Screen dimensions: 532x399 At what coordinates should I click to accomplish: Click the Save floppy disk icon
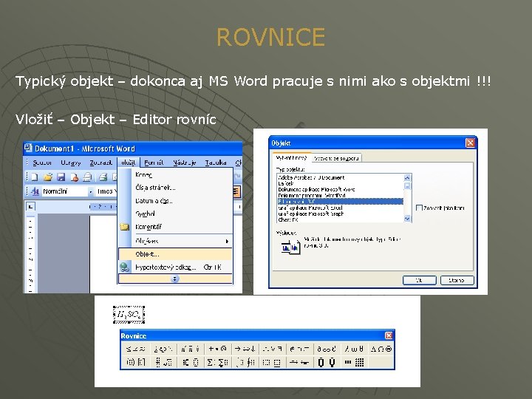(x=61, y=177)
